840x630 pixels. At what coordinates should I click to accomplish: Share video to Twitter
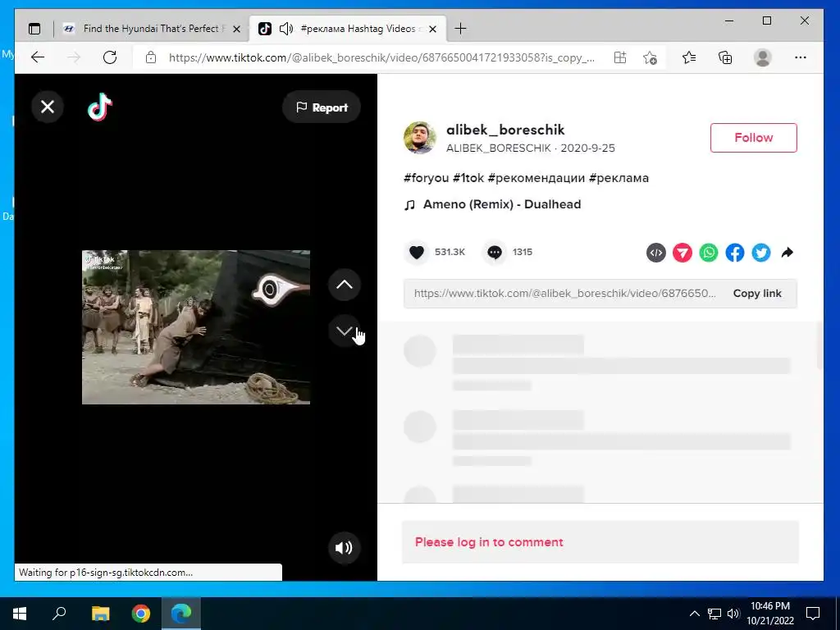click(761, 253)
